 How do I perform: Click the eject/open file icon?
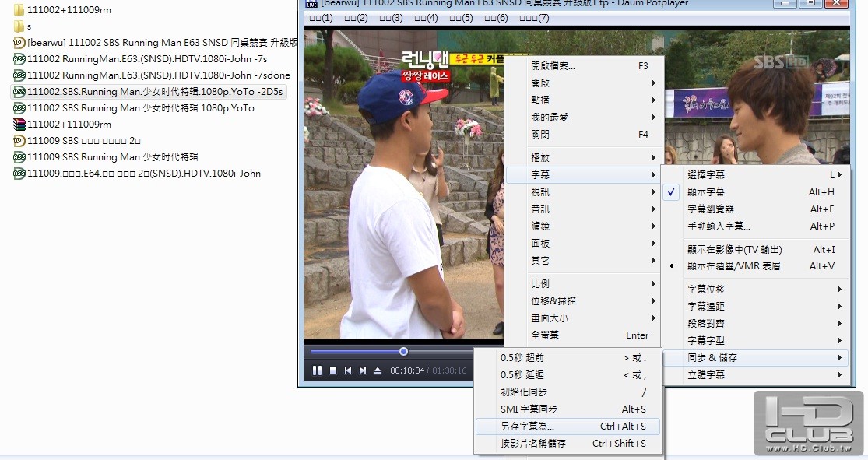click(378, 370)
